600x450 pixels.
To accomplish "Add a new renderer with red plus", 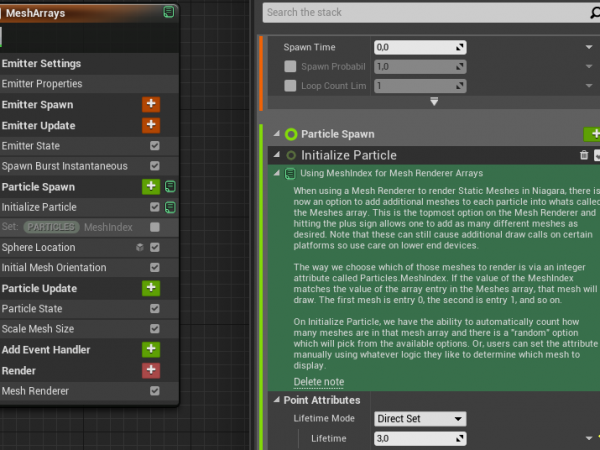I will pyautogui.click(x=151, y=370).
